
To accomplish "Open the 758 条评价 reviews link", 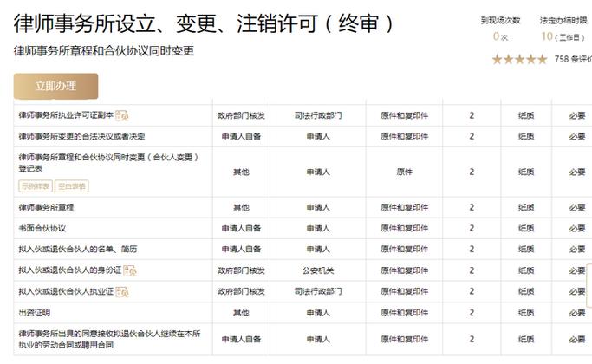I will pyautogui.click(x=573, y=59).
